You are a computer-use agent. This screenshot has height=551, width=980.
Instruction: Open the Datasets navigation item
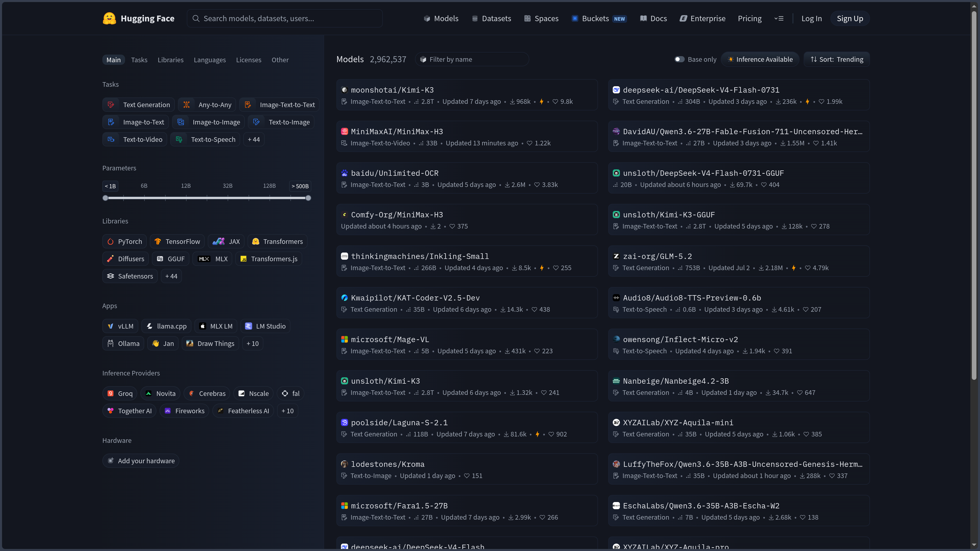(x=491, y=18)
